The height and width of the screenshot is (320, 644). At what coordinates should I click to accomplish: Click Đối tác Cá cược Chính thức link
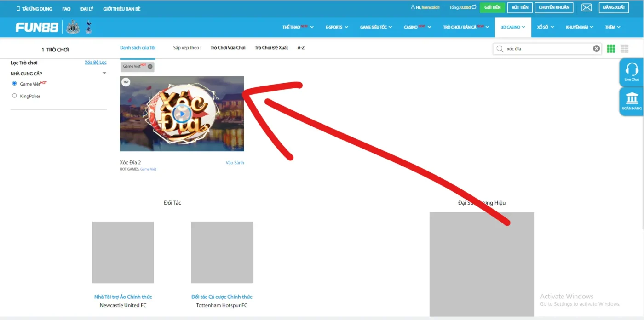click(x=222, y=297)
